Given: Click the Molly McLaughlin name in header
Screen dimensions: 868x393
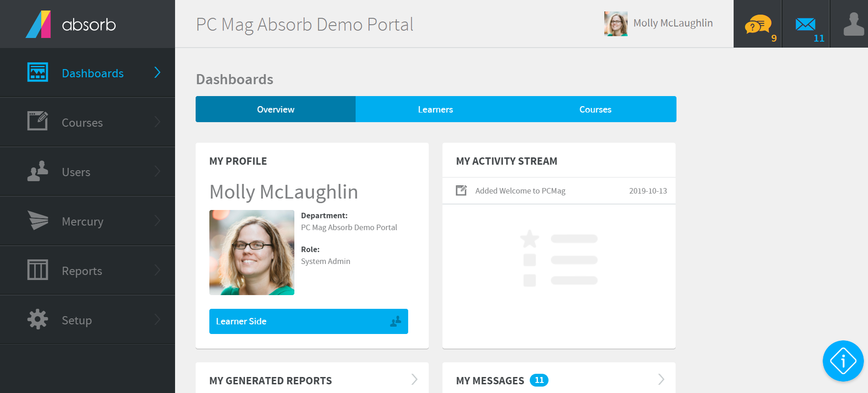Looking at the screenshot, I should 673,23.
